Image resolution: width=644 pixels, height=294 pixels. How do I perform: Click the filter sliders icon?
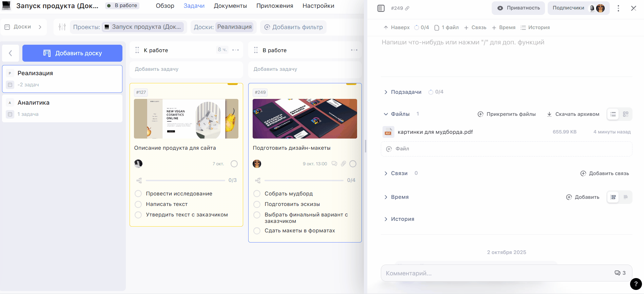click(x=62, y=27)
